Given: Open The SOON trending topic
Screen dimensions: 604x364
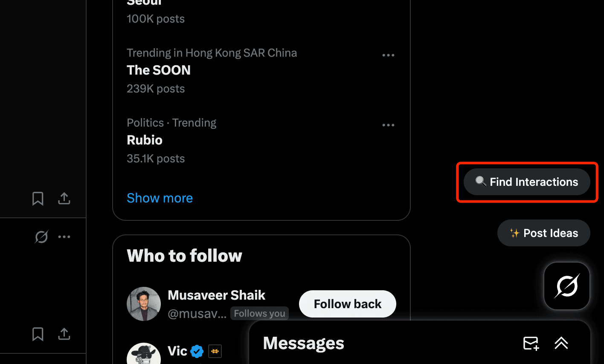Looking at the screenshot, I should click(x=159, y=70).
